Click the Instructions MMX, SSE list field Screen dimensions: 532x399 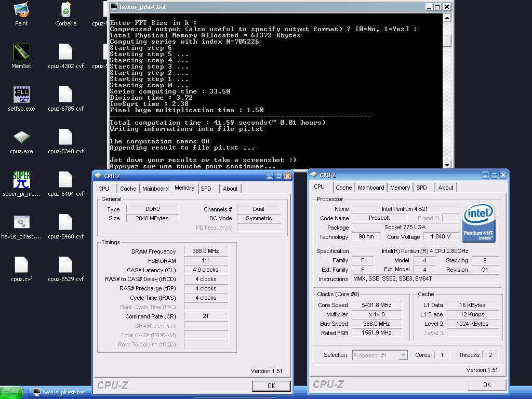tap(425, 278)
